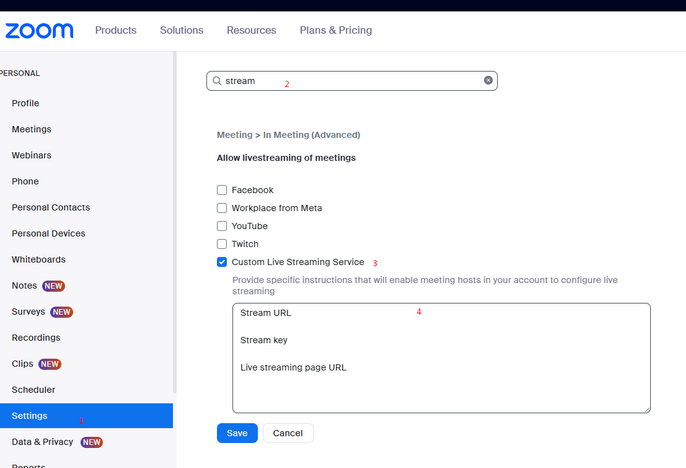Click the PERSONAL section header
This screenshot has width=686, height=468.
20,73
